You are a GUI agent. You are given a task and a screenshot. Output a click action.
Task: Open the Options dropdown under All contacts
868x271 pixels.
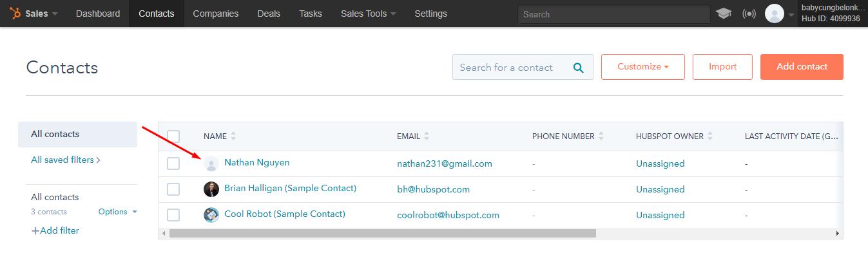pyautogui.click(x=118, y=212)
